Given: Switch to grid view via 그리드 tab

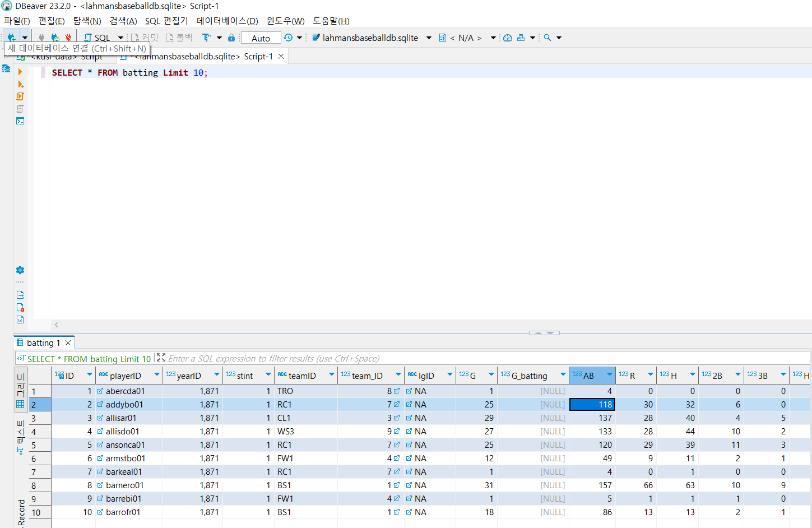Looking at the screenshot, I should 21,391.
